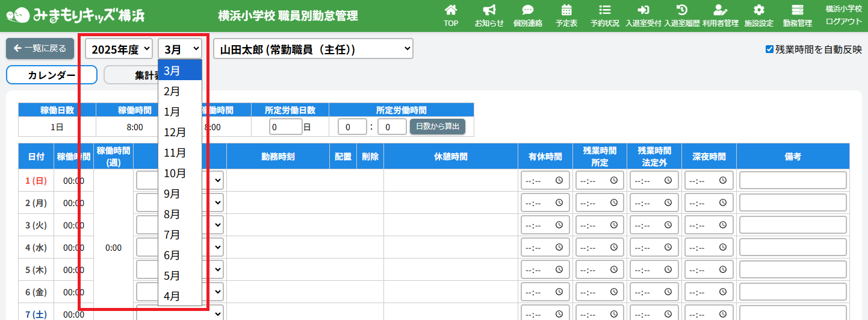Open 入退室履歴 history icon
The width and height of the screenshot is (868, 320).
click(681, 10)
